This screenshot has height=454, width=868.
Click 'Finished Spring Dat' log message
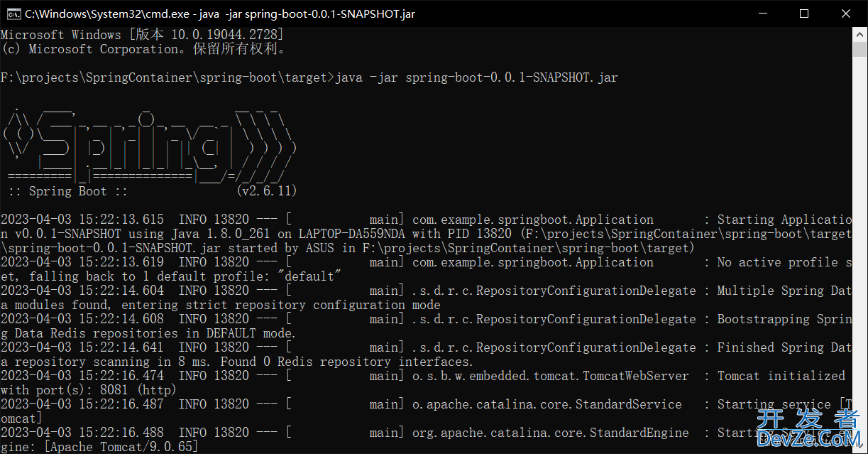[x=784, y=347]
